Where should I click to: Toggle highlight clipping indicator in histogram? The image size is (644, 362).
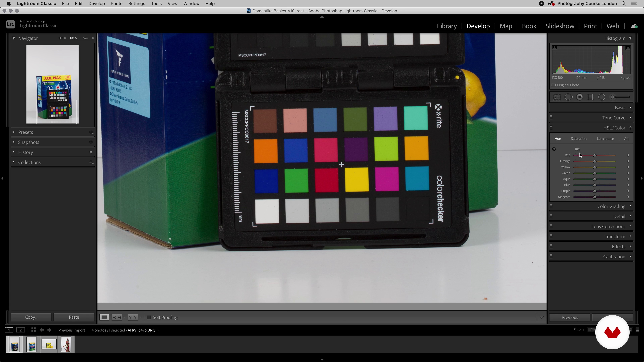[x=628, y=48]
